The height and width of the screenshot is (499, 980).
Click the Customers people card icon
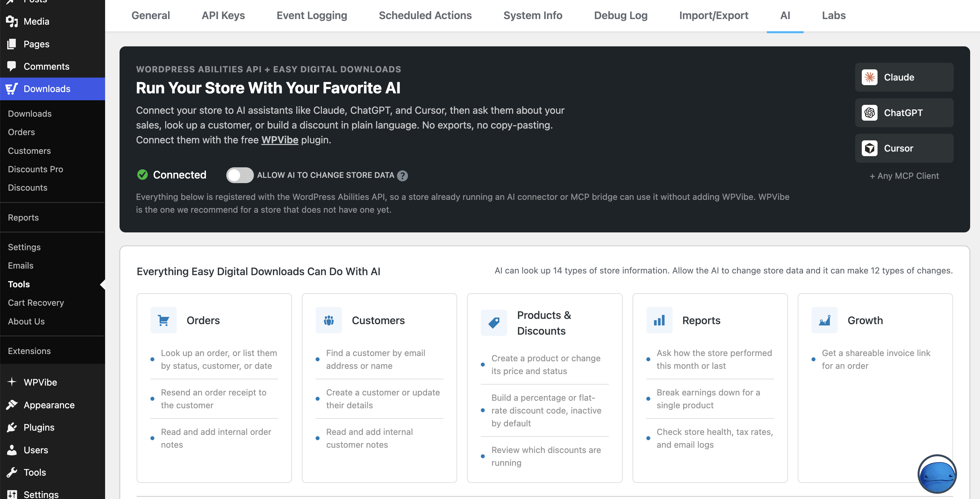pyautogui.click(x=329, y=321)
